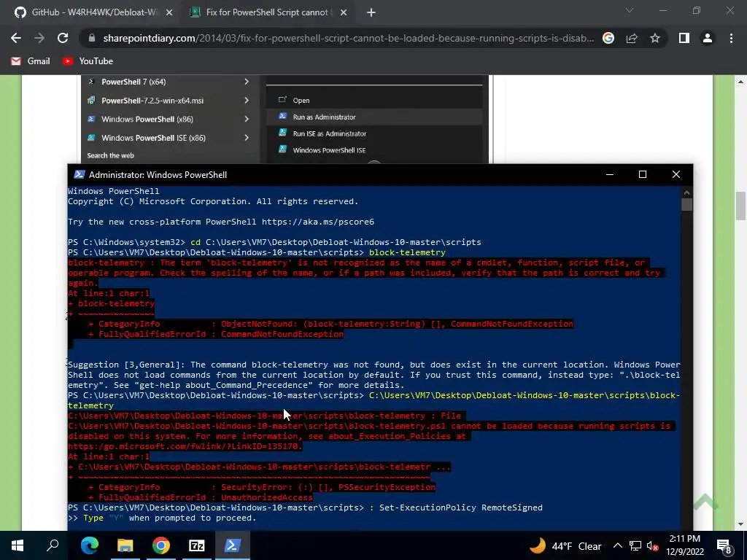Click the green scroll-to-top arrow
Viewport: 747px width, 560px height.
pyautogui.click(x=705, y=501)
